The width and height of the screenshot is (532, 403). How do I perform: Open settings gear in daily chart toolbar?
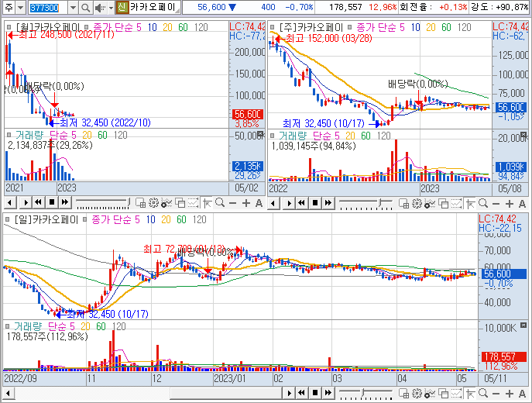(x=417, y=393)
